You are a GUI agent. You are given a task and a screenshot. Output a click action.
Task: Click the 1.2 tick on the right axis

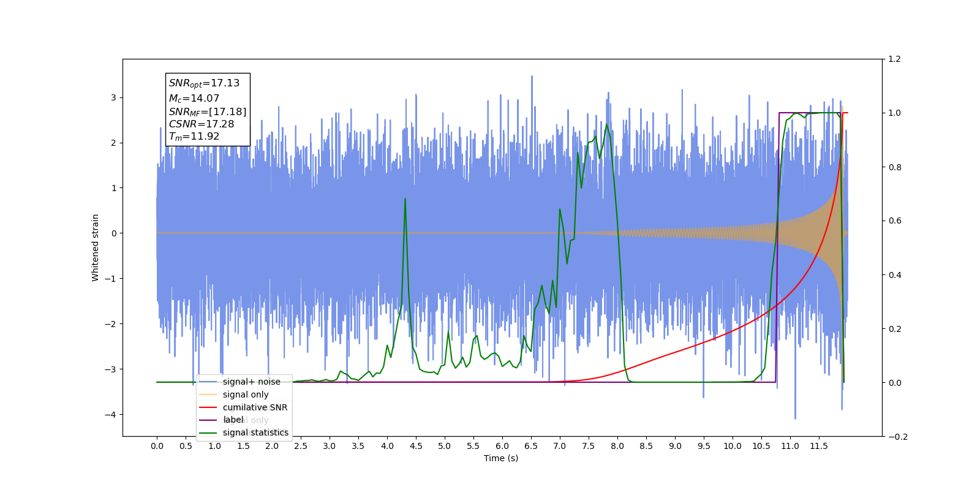pos(894,59)
